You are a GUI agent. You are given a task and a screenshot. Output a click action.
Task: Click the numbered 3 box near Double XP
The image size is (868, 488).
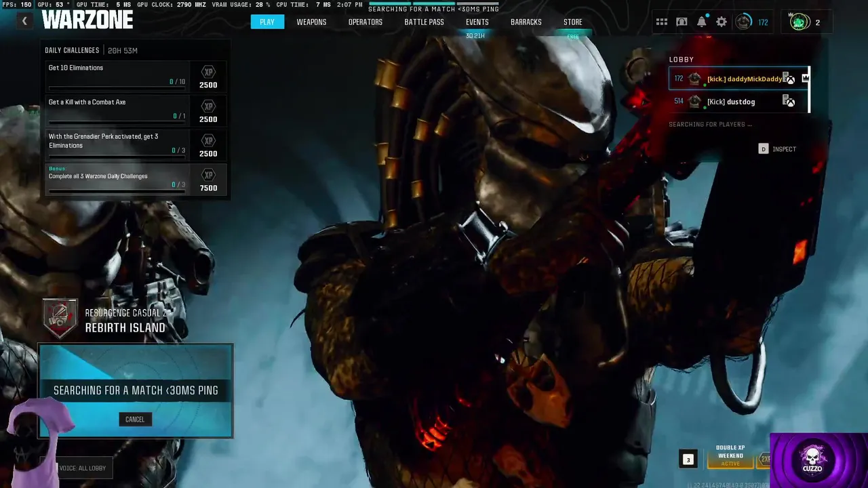pyautogui.click(x=688, y=460)
